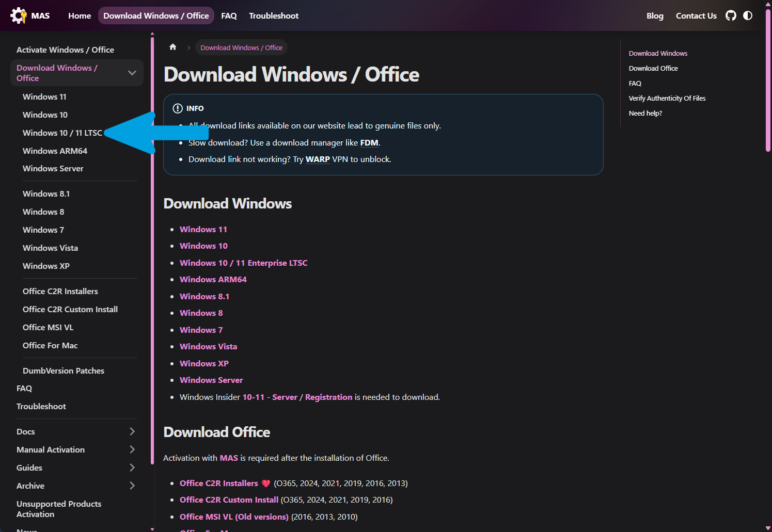The width and height of the screenshot is (772, 532).
Task: Open Troubleshoot in the top navigation bar
Action: click(274, 15)
